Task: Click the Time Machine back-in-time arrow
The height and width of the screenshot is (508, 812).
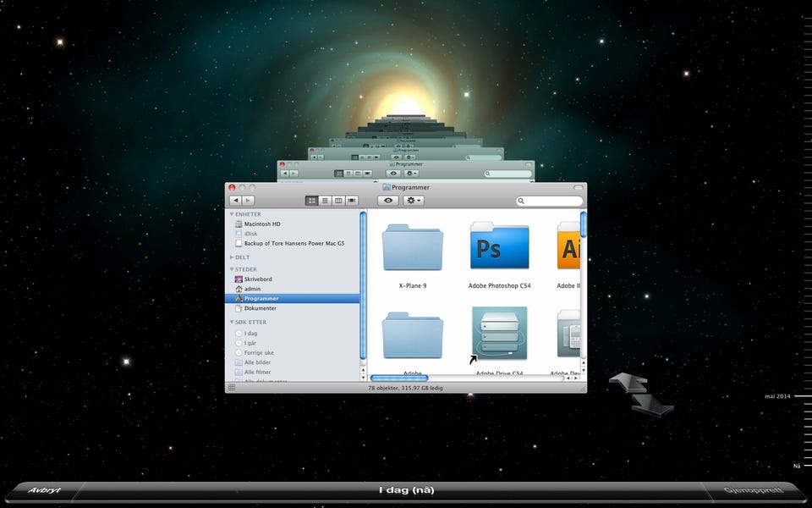Action: [x=628, y=383]
